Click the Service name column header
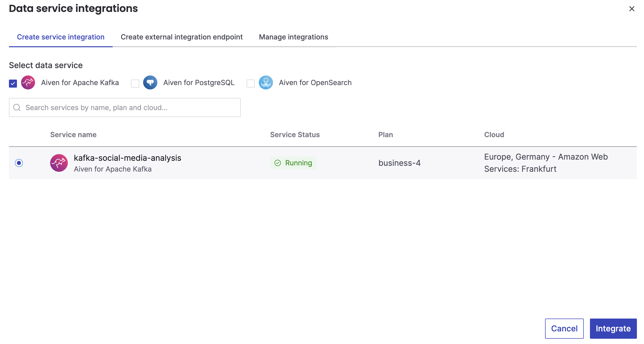 pyautogui.click(x=73, y=134)
